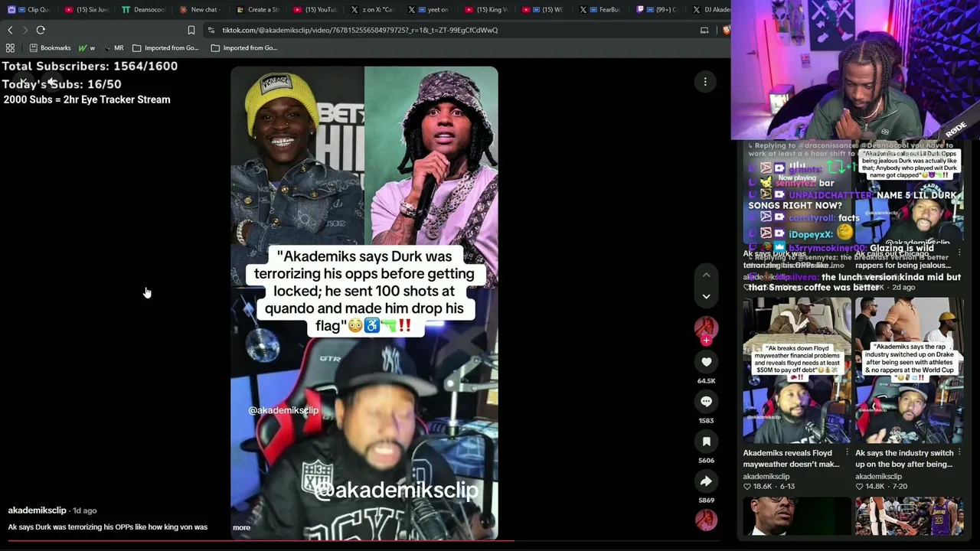
Task: Share the video using the arrow icon
Action: [706, 481]
